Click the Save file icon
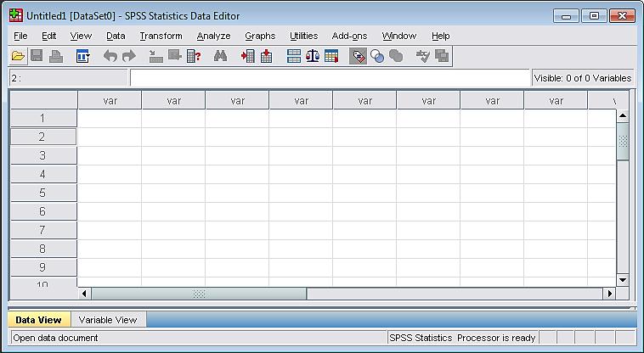 (37, 56)
